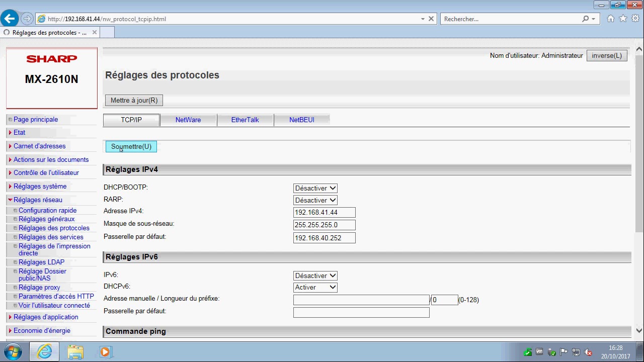Open the media player taskbar icon
644x362 pixels.
click(x=105, y=351)
